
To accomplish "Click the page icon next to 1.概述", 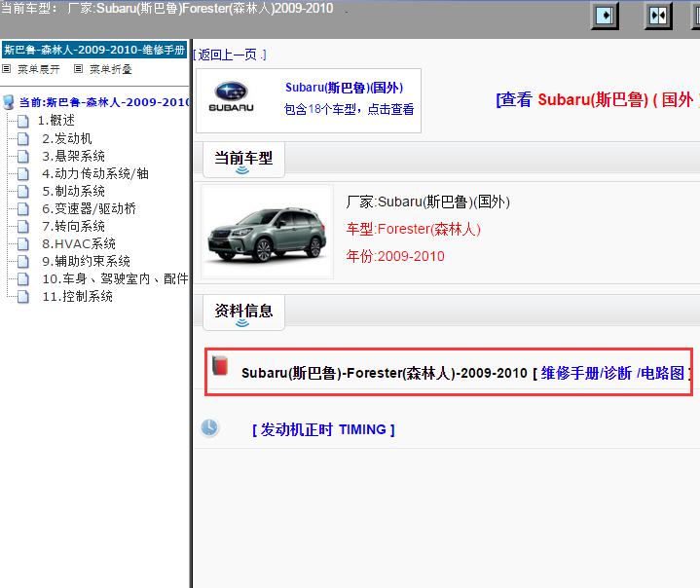I will [23, 121].
